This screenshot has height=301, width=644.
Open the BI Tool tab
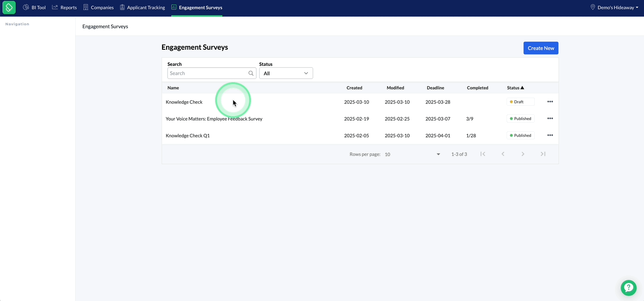[34, 8]
